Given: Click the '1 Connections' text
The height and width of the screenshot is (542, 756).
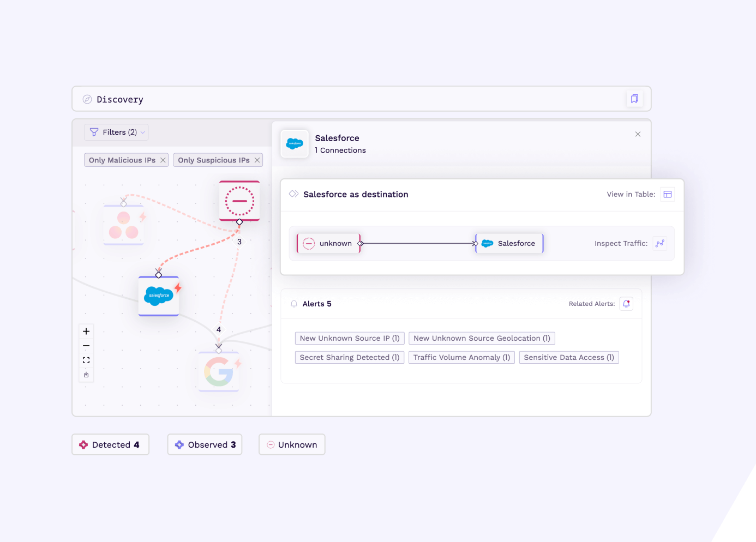Looking at the screenshot, I should pyautogui.click(x=340, y=150).
